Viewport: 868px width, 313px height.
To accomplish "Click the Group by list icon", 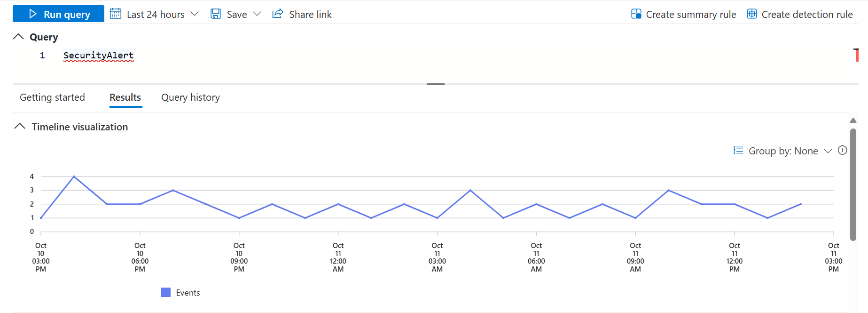I will (x=738, y=151).
